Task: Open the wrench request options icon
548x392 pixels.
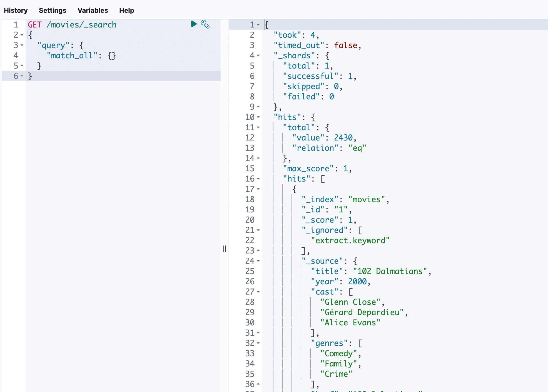Action: pos(205,24)
